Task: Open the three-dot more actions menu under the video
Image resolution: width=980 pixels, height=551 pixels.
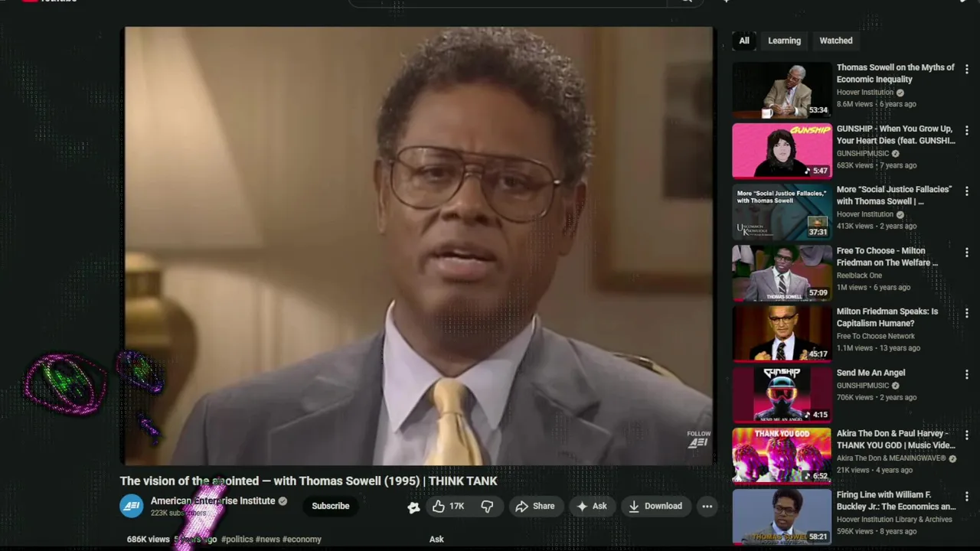Action: [707, 506]
